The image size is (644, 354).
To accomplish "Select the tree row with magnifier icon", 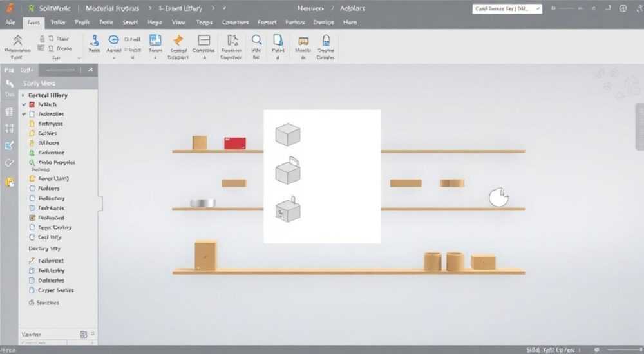I will click(52, 163).
